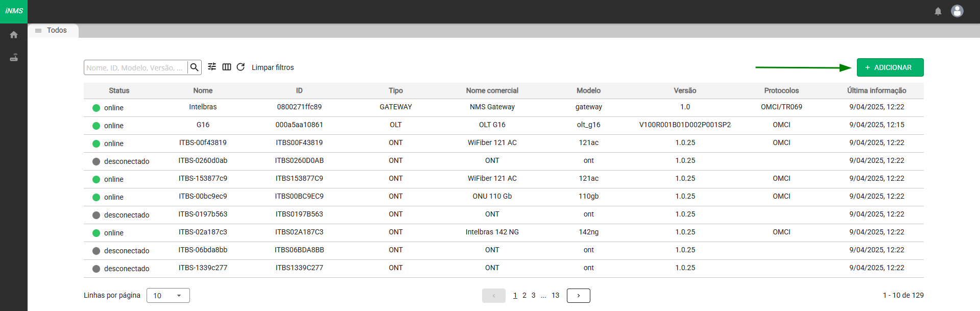Focus the Nome, ID, Modelo search field
Viewport: 980px width, 311px height.
pos(135,67)
